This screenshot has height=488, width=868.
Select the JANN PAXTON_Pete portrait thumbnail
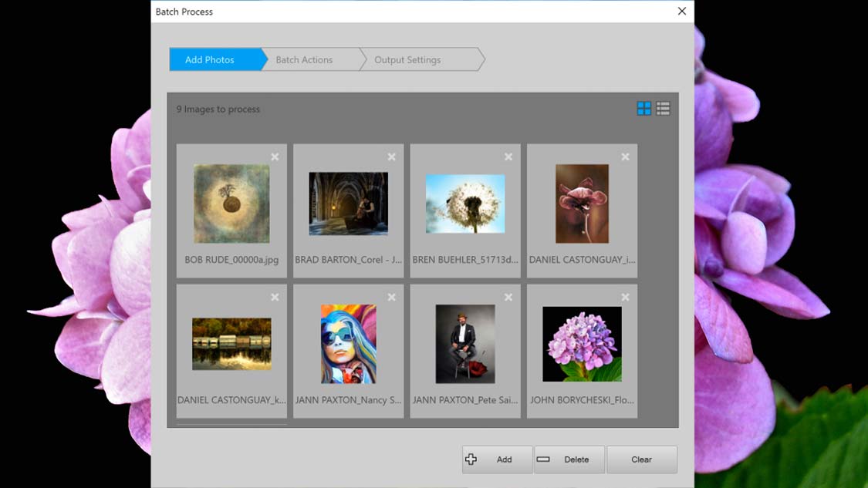tap(465, 345)
